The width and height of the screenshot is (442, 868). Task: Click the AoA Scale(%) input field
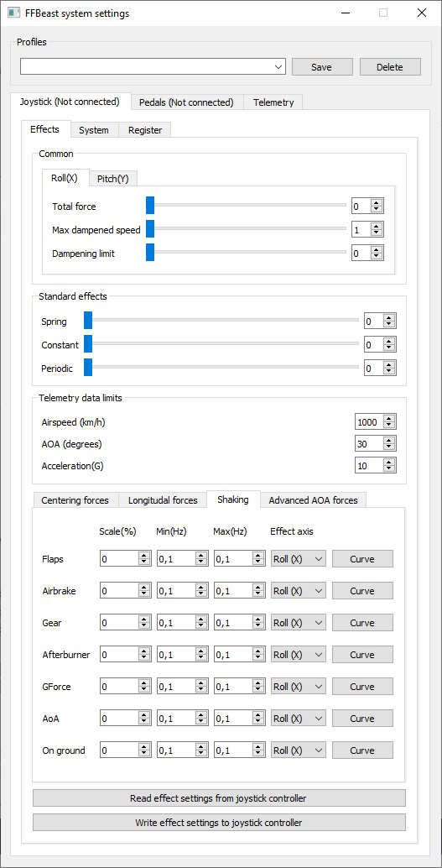(x=120, y=719)
